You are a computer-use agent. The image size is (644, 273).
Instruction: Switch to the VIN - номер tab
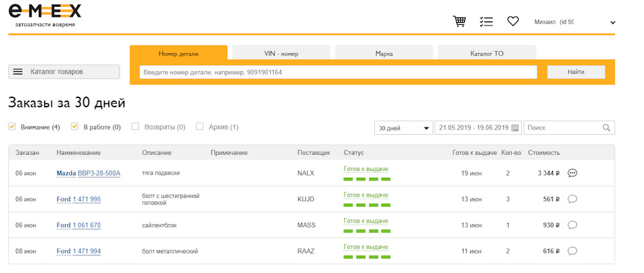click(x=281, y=54)
